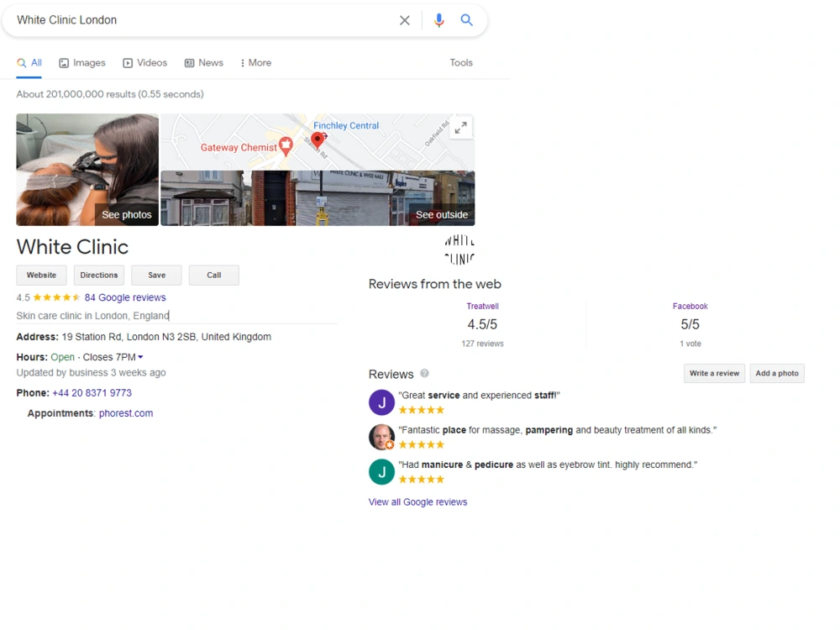Open the News tab

pos(203,63)
